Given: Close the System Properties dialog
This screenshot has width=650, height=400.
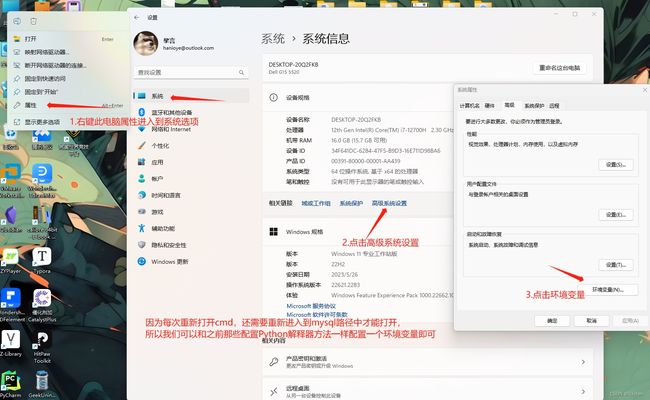Looking at the screenshot, I should (645, 90).
